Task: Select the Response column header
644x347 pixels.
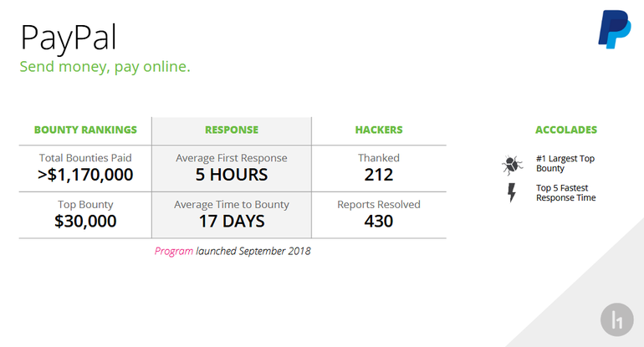Action: (x=232, y=130)
